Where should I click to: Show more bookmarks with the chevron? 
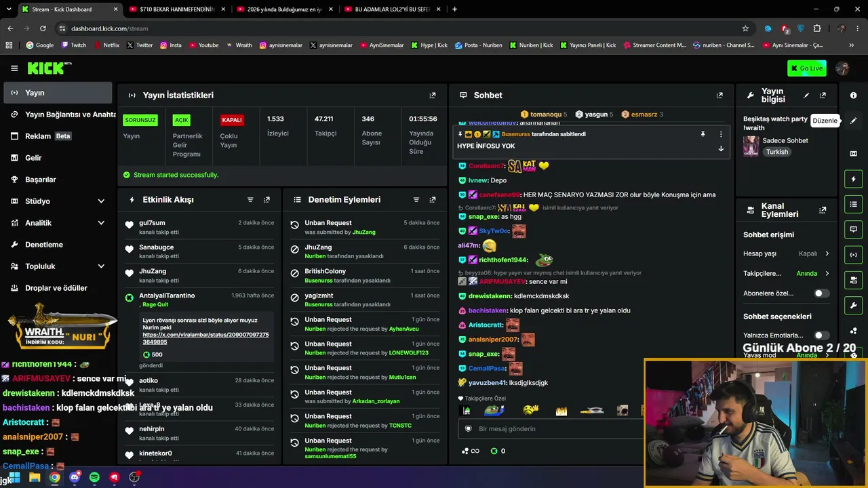[x=852, y=45]
